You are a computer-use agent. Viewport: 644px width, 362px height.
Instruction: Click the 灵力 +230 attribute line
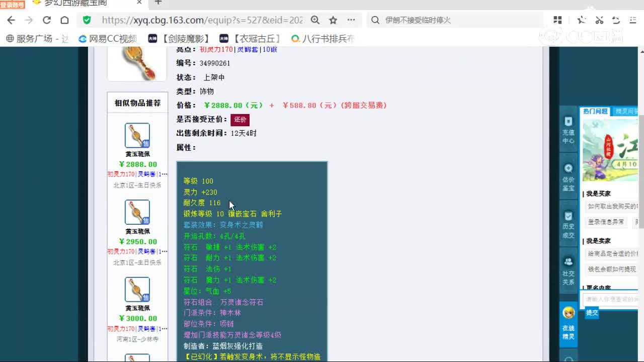(x=200, y=193)
